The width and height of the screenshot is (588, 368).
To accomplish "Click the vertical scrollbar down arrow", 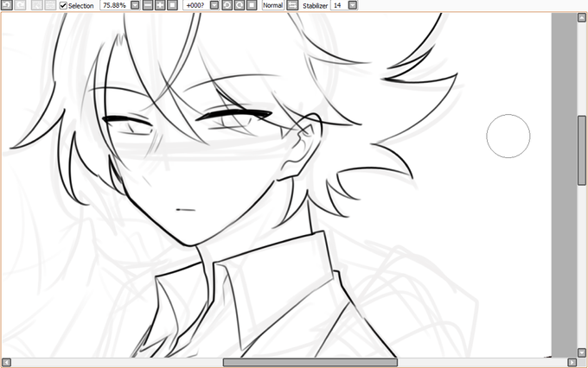I will pyautogui.click(x=582, y=352).
